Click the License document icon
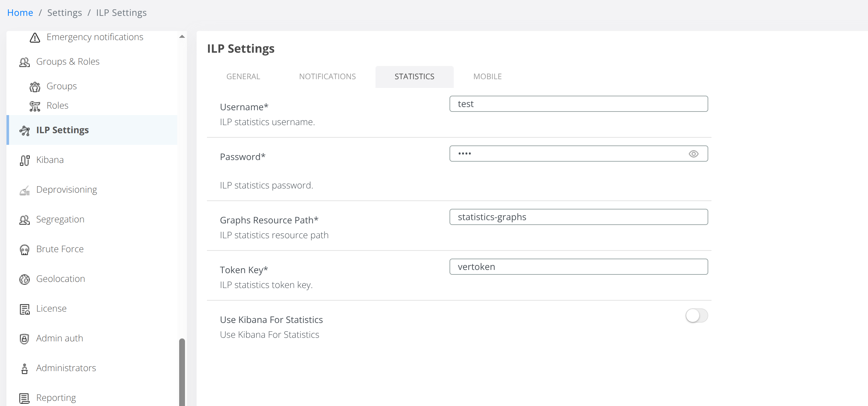The image size is (868, 406). coord(24,309)
